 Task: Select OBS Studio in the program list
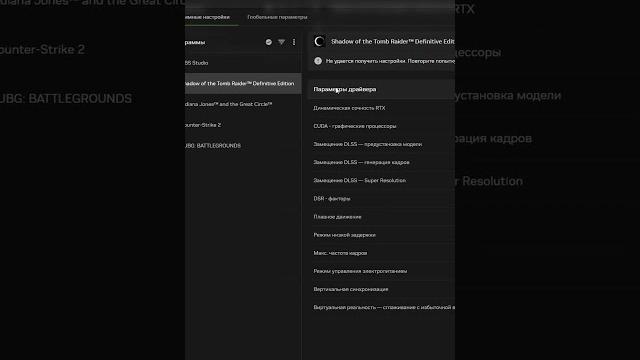243,63
